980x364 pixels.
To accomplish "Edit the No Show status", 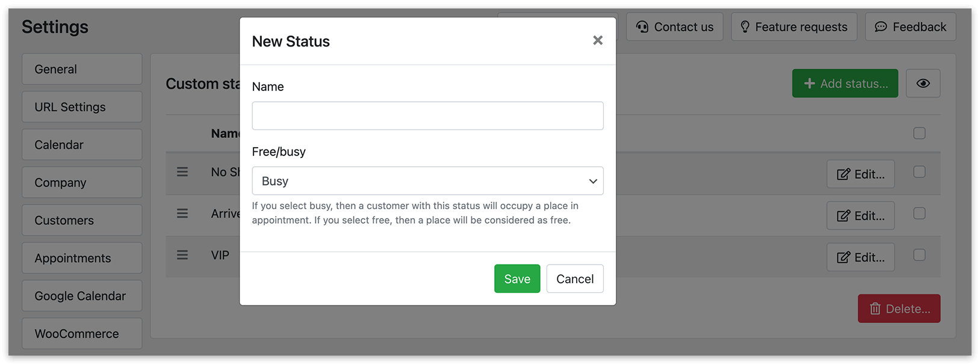I will (x=860, y=174).
